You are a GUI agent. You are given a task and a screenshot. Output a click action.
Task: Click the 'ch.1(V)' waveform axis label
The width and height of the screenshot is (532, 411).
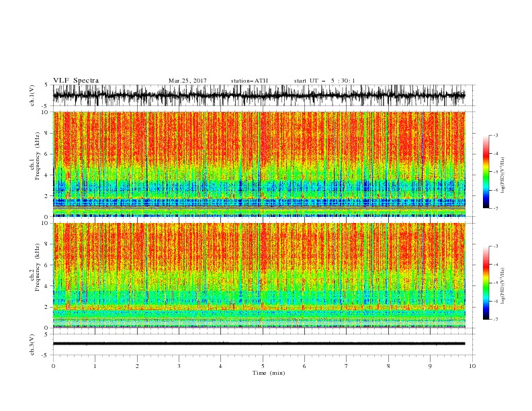tap(32, 95)
